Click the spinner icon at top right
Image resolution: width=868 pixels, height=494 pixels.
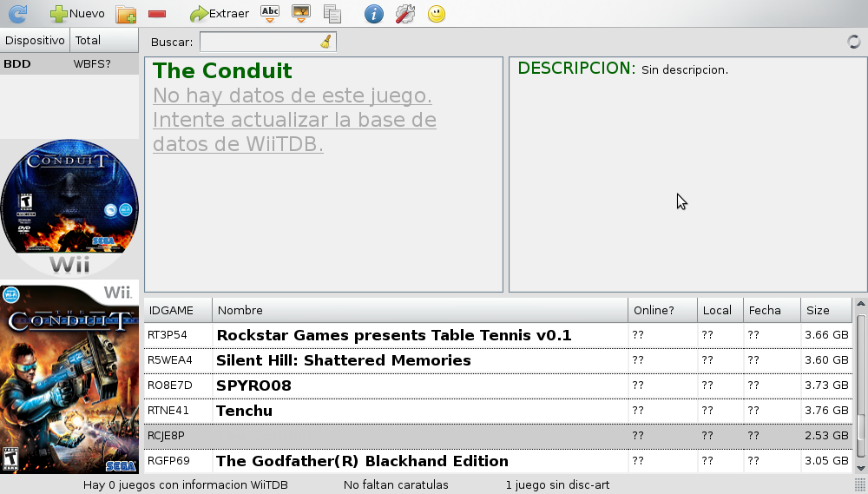[853, 42]
